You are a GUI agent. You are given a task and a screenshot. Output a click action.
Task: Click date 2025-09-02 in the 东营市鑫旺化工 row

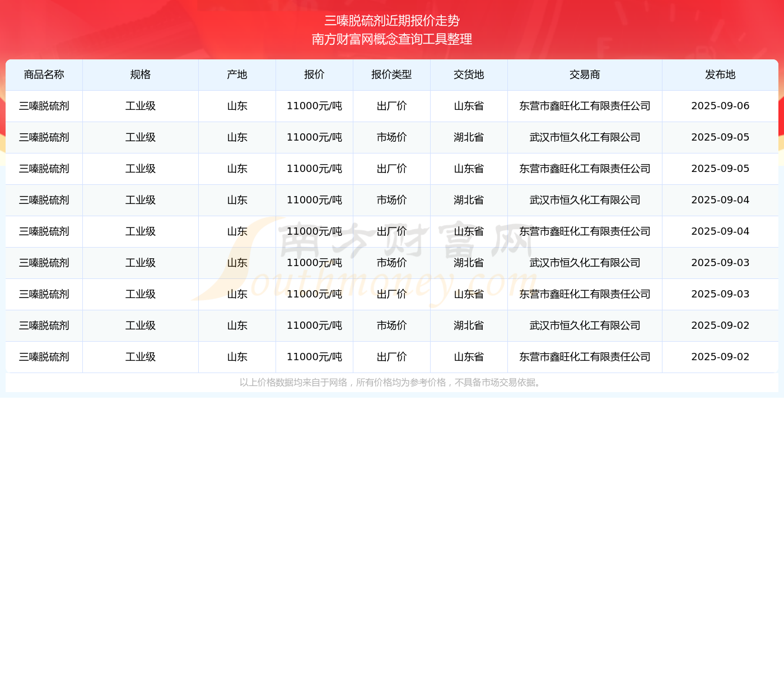[x=721, y=357]
